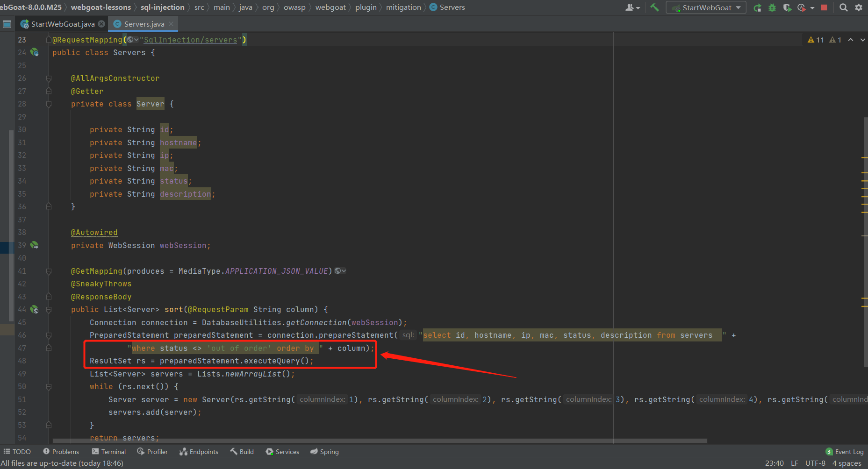
Task: Run the sort endpoint via gutter icon
Action: [34, 309]
